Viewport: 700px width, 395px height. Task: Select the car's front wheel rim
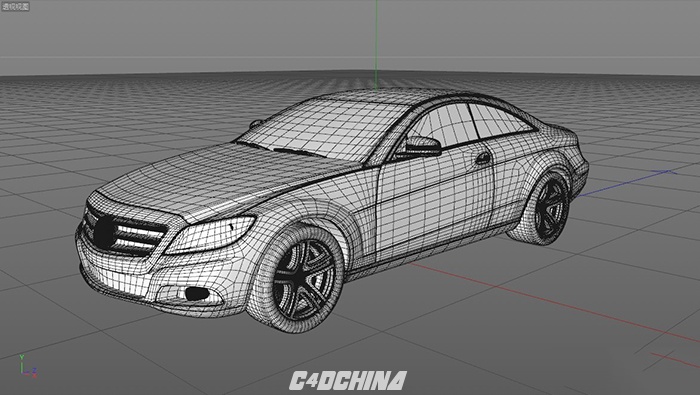tap(304, 280)
